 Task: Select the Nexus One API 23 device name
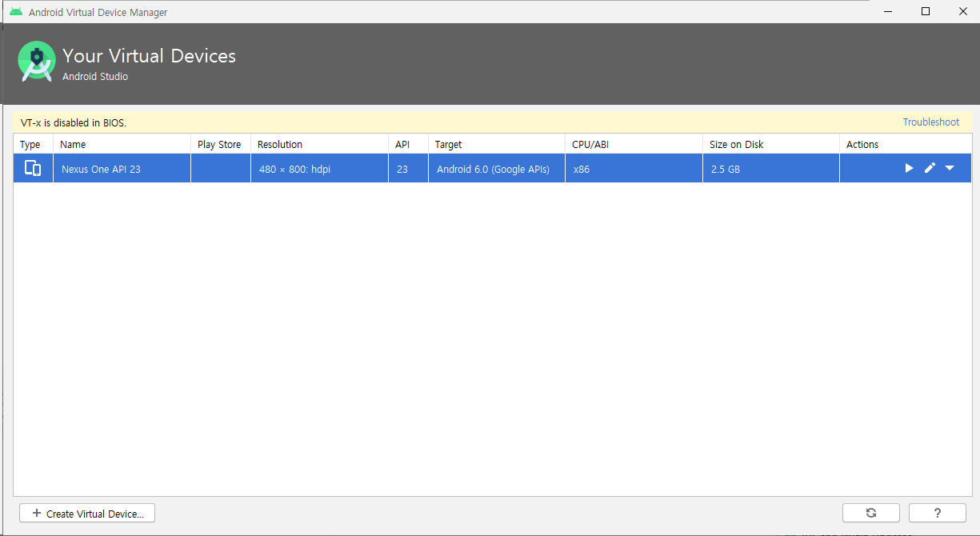(101, 170)
